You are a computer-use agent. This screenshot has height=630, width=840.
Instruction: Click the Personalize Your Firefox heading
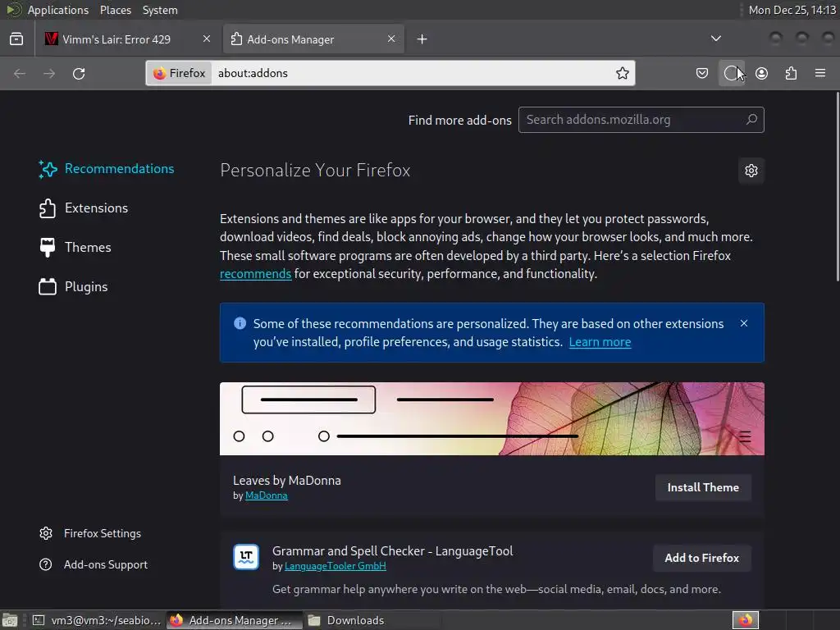(315, 171)
